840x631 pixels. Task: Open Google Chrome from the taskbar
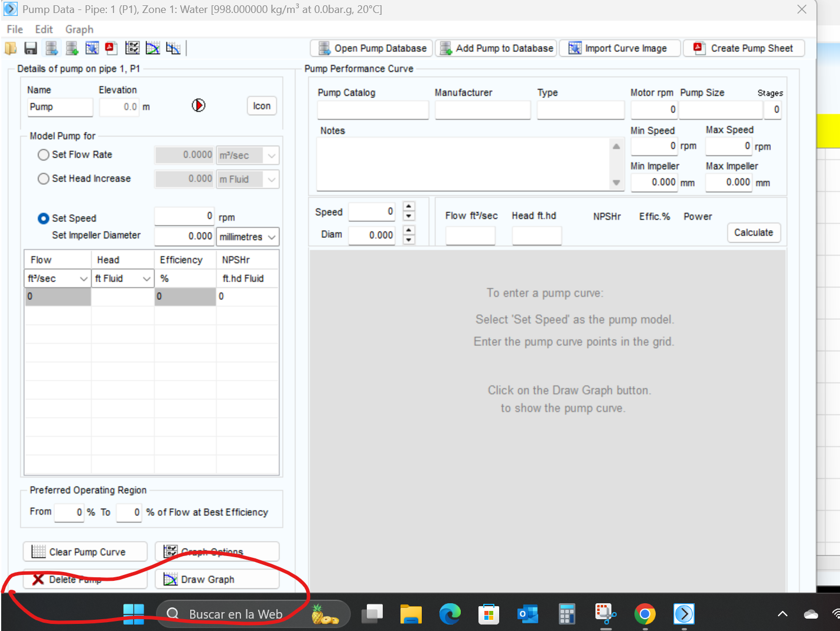coord(644,614)
